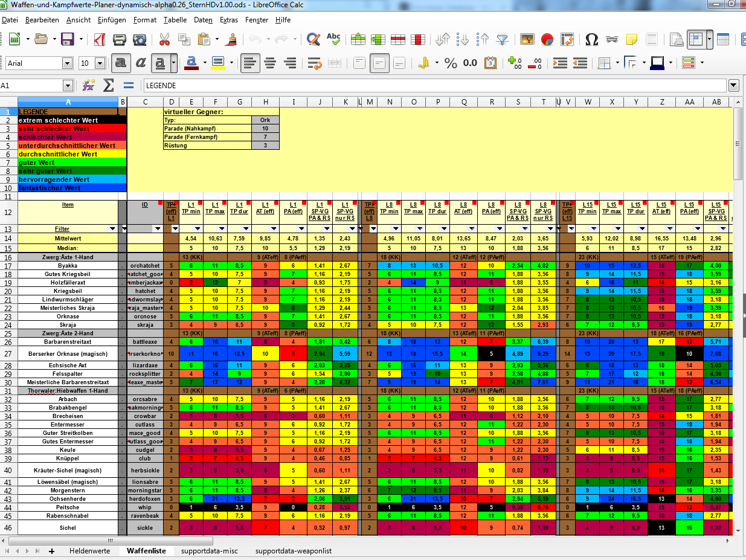
Task: Toggle bold formatting
Action: 121,63
